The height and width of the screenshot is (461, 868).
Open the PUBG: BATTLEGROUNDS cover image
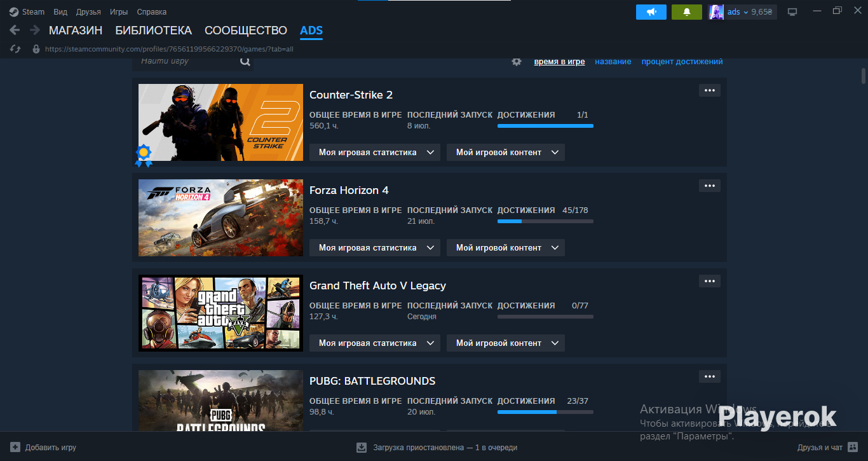[x=220, y=401]
